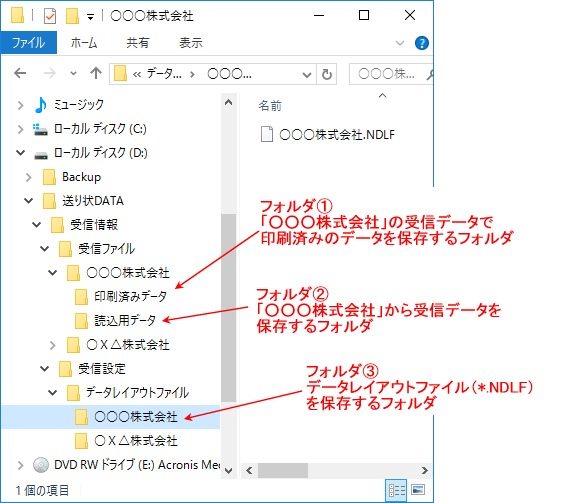The height and width of the screenshot is (503, 572).
Task: Select the DVD RW Drive (E:) disc icon
Action: pos(40,465)
